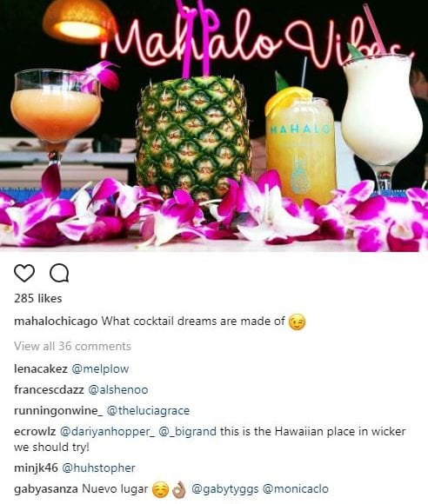Open gabyasanza's profile
428x504 pixels.
click(x=46, y=489)
